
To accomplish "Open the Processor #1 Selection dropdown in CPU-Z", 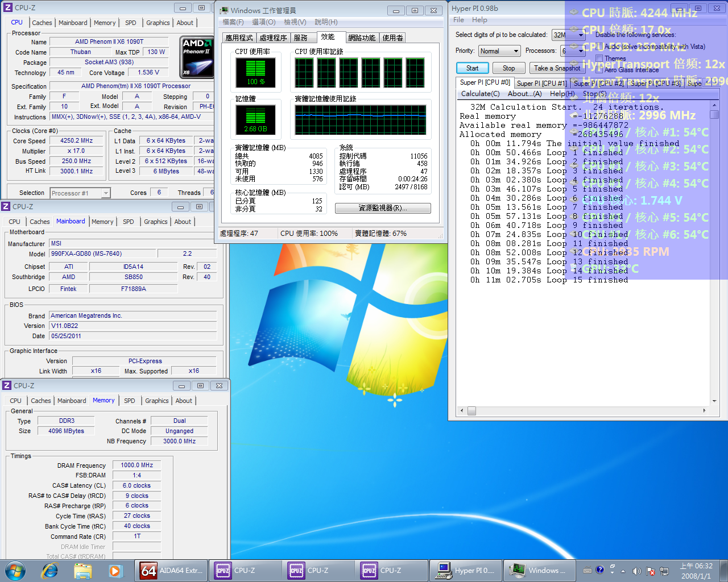I will click(x=80, y=193).
